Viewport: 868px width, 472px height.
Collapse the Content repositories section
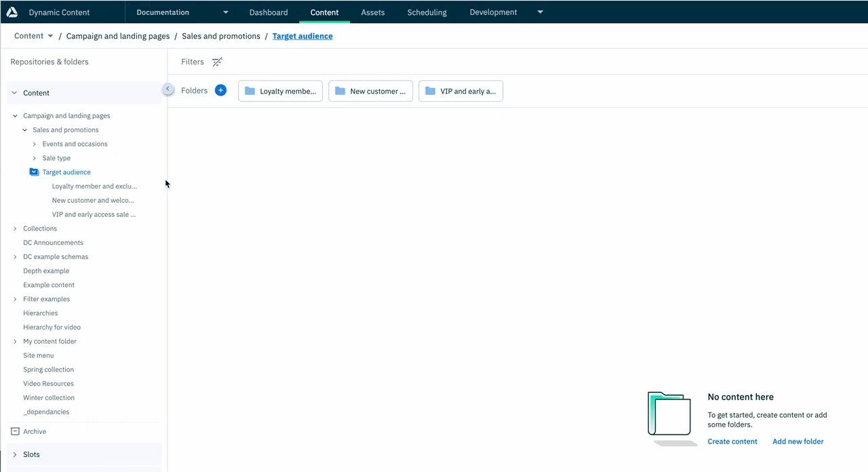pyautogui.click(x=14, y=93)
